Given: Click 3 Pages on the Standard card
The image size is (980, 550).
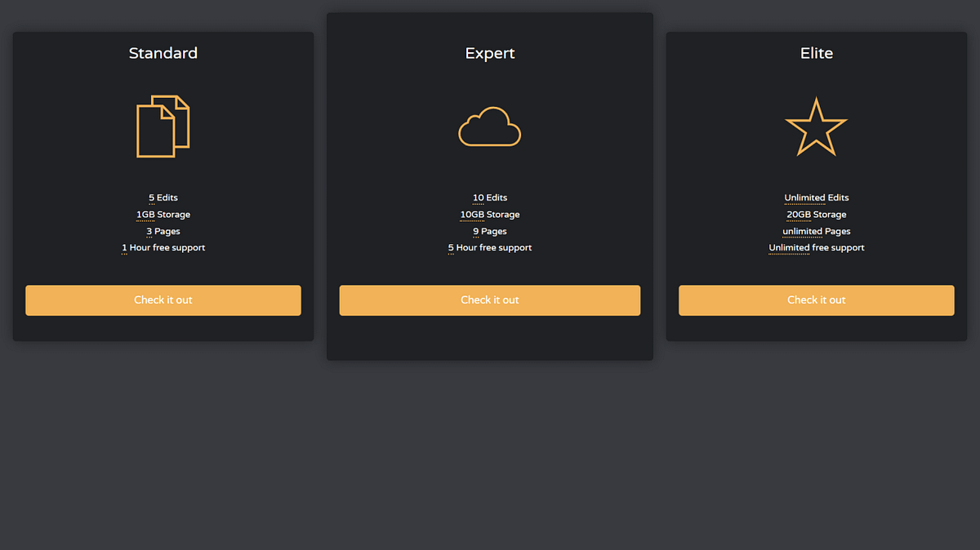Looking at the screenshot, I should [163, 231].
